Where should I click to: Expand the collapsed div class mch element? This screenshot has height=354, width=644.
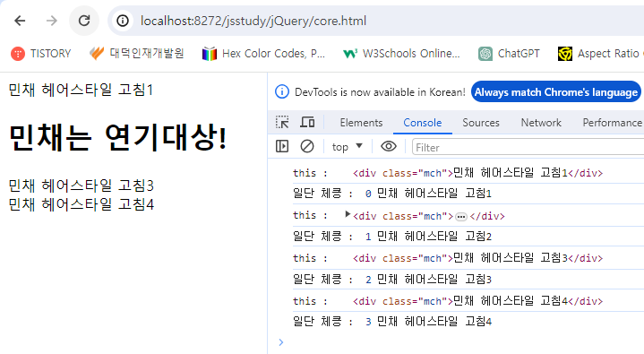coord(348,214)
